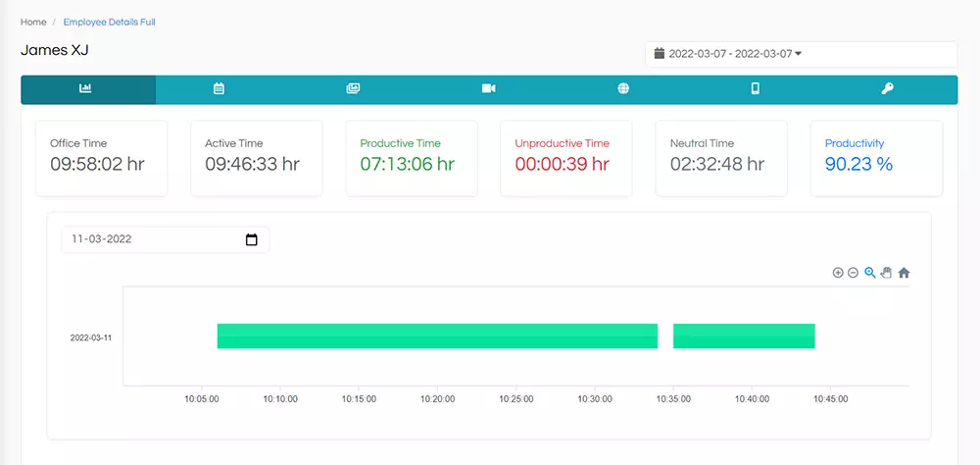980x465 pixels.
Task: Open the screenshots gallery tab
Action: (x=353, y=89)
